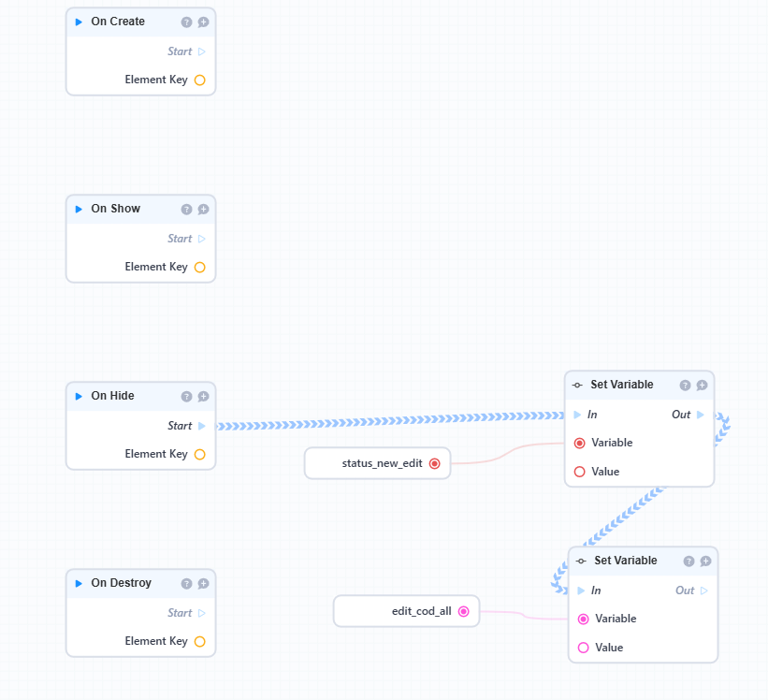The width and height of the screenshot is (768, 700).
Task: Click the On Create Start output arrow
Action: pos(202,51)
